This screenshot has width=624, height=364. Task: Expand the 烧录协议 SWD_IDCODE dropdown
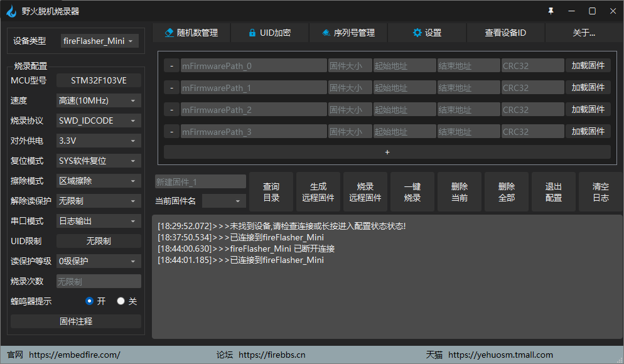[x=99, y=120]
